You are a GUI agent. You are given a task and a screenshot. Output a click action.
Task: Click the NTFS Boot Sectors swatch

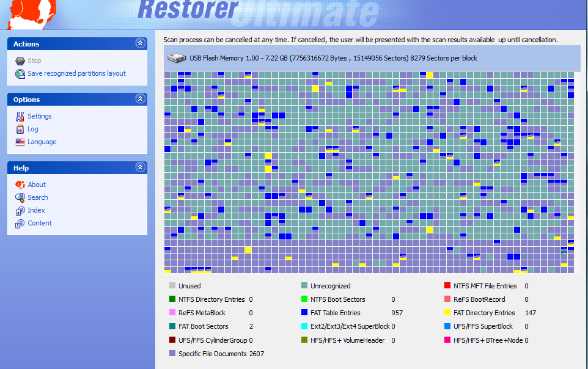coord(304,299)
